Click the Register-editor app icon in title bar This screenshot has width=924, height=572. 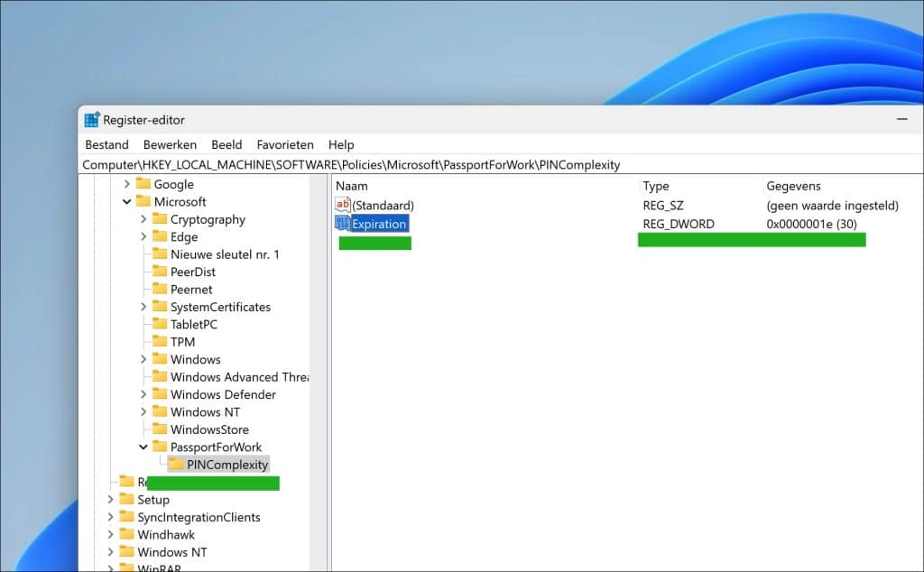pos(92,120)
